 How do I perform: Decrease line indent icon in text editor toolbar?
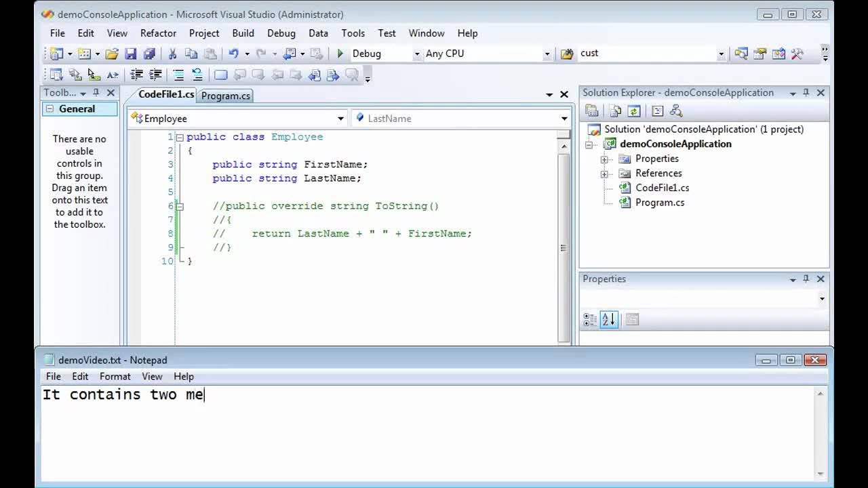(x=136, y=75)
